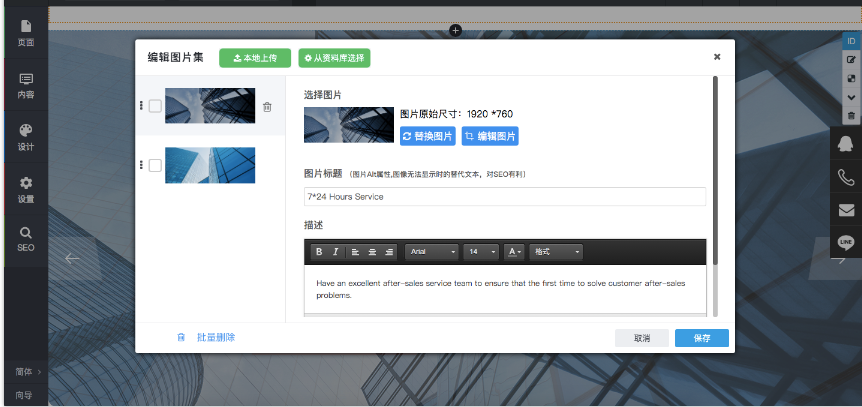Check the second image's checkbox
Image resolution: width=862 pixels, height=407 pixels.
coord(155,166)
